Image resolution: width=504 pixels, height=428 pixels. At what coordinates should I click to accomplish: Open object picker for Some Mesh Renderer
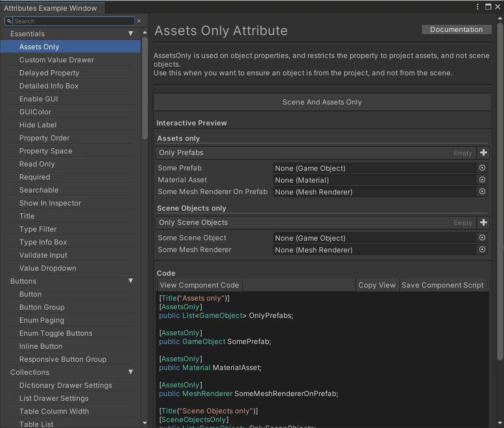tap(482, 250)
